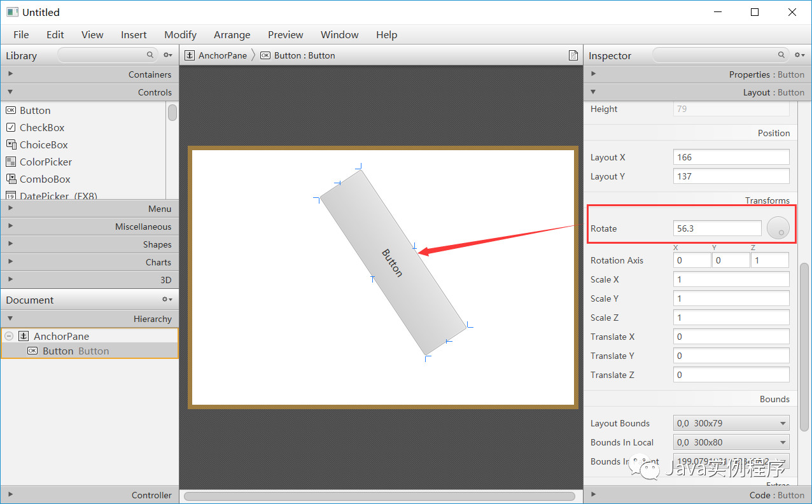Viewport: 812px width, 504px height.
Task: Click the Scene Builder app title icon
Action: click(12, 12)
